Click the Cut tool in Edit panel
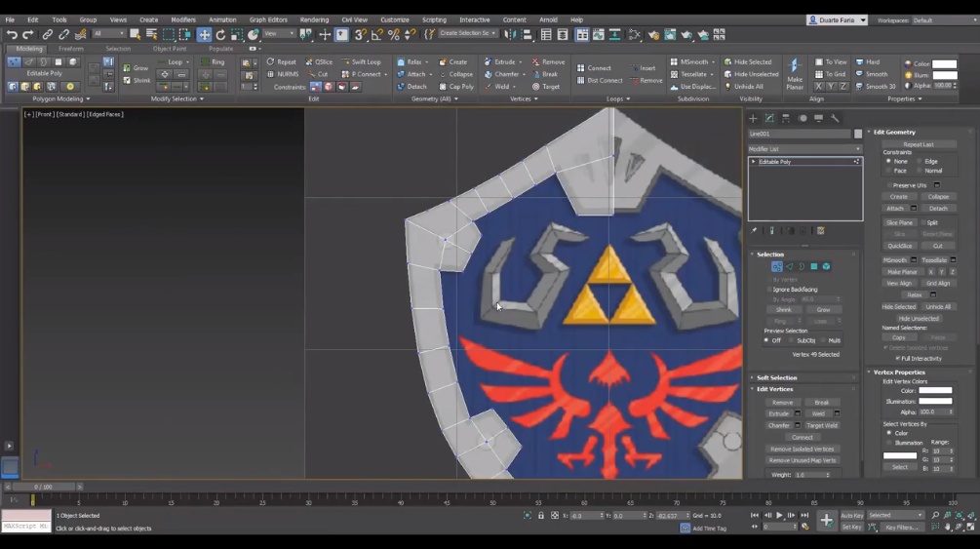980x549 pixels. [318, 74]
